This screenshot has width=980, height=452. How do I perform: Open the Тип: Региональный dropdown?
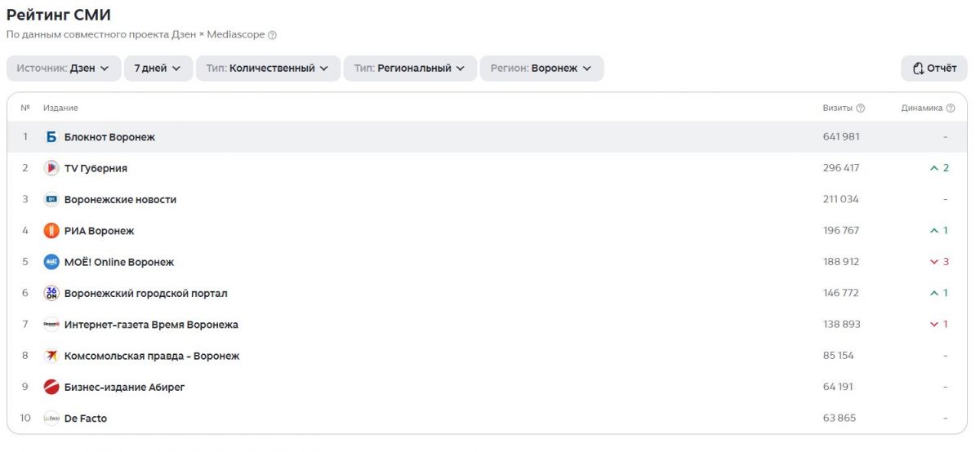(410, 69)
